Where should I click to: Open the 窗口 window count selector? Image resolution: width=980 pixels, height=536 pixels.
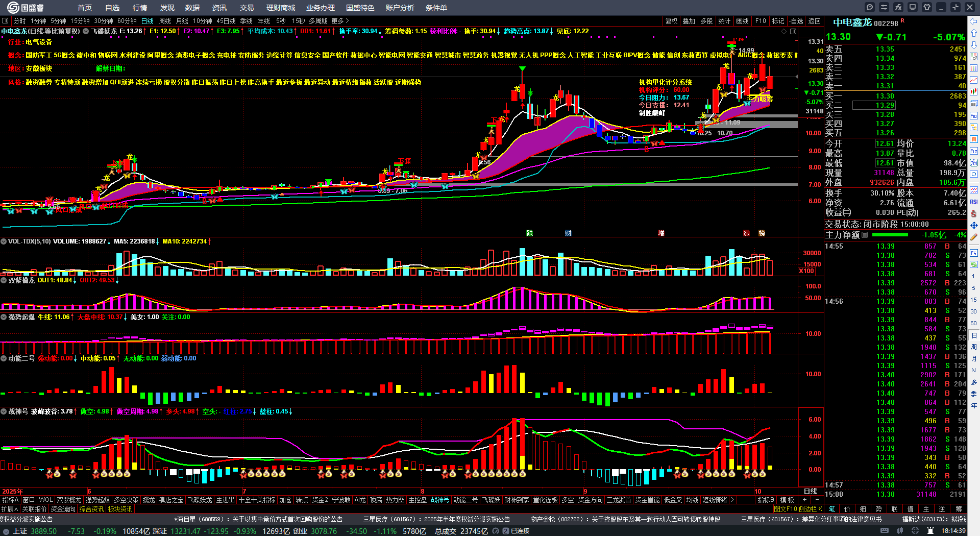tap(29, 500)
